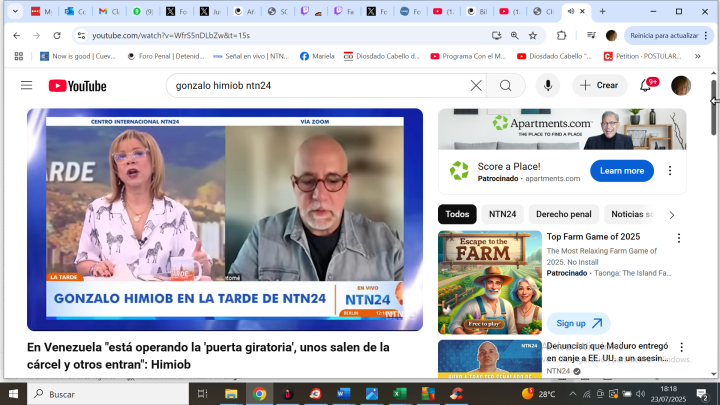The width and height of the screenshot is (720, 405).
Task: Select the NTN24 filter chip
Action: point(502,214)
